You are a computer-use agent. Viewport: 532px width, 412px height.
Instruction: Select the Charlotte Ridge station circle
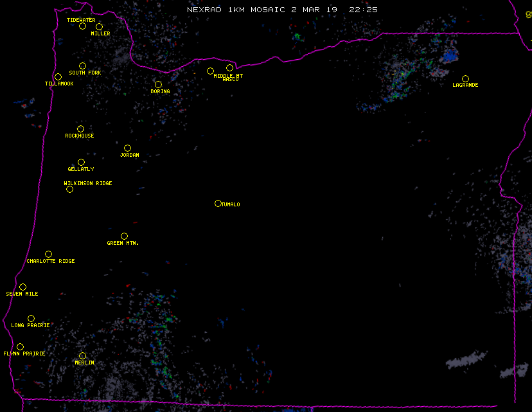48,255
